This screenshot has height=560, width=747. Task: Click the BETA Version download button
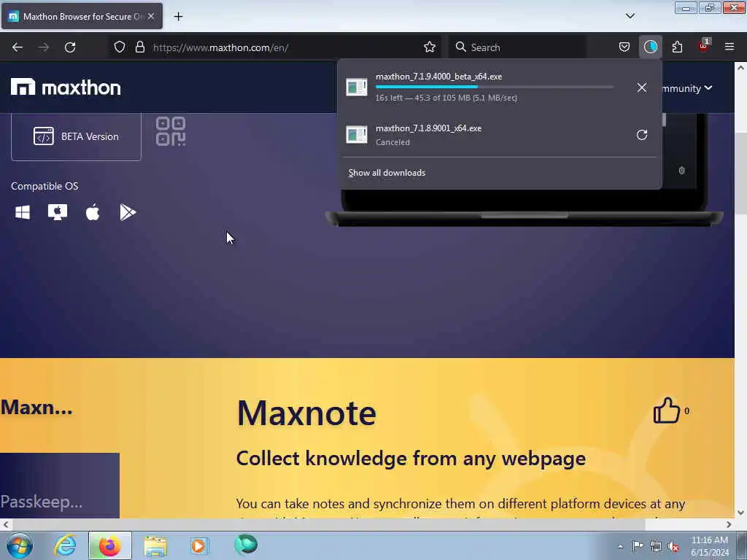76,136
